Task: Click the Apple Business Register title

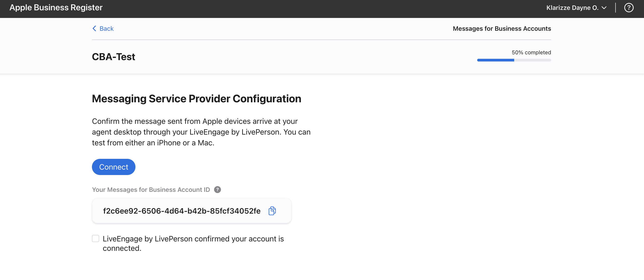Action: pyautogui.click(x=56, y=7)
